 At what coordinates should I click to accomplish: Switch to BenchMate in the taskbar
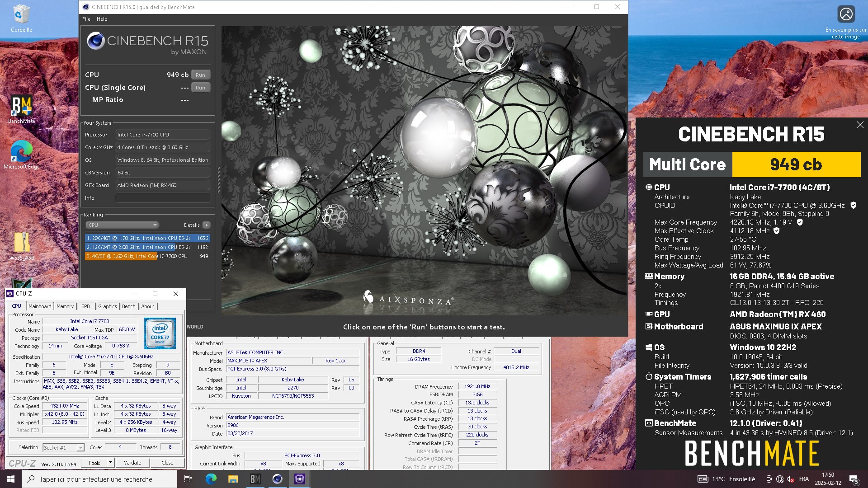(255, 479)
